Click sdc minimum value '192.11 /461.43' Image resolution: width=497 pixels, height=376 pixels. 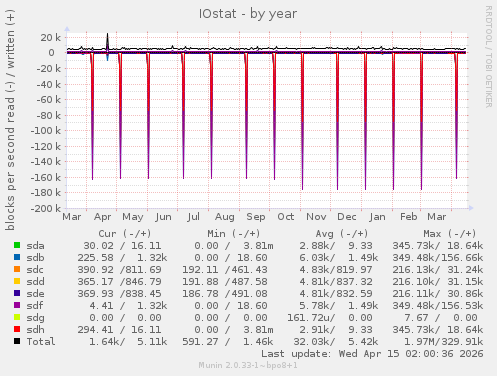pyautogui.click(x=225, y=270)
